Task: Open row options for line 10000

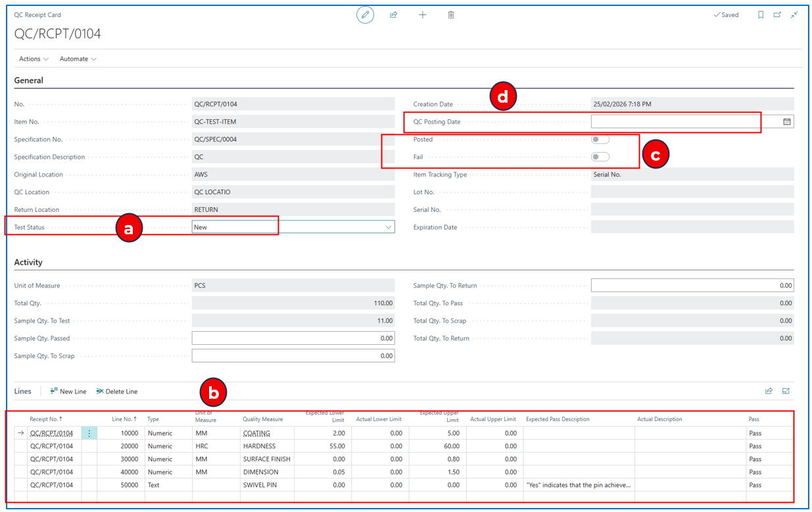Action: [x=89, y=433]
